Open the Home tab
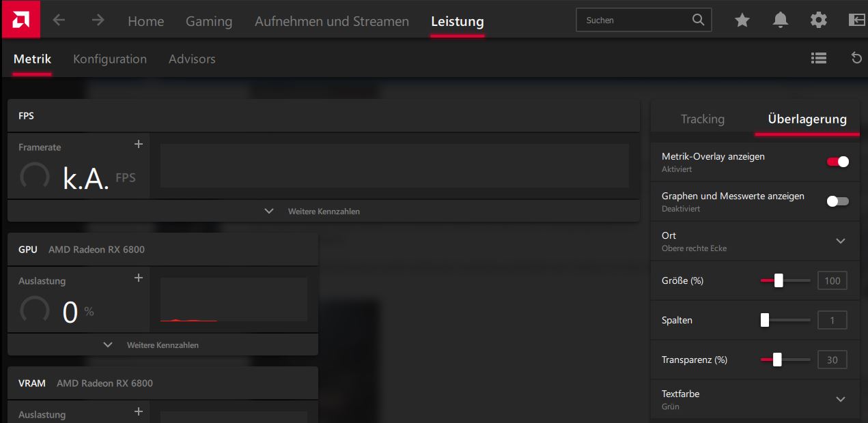 [145, 21]
